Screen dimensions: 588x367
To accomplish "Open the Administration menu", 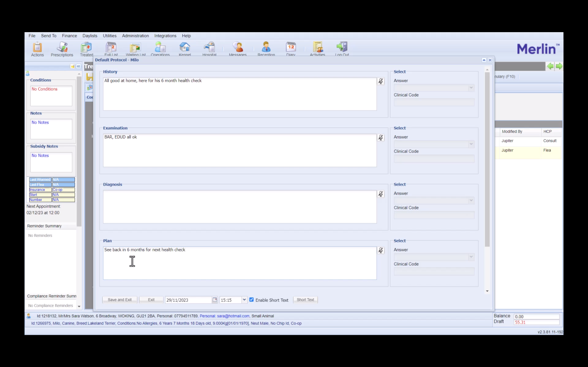I will (135, 36).
